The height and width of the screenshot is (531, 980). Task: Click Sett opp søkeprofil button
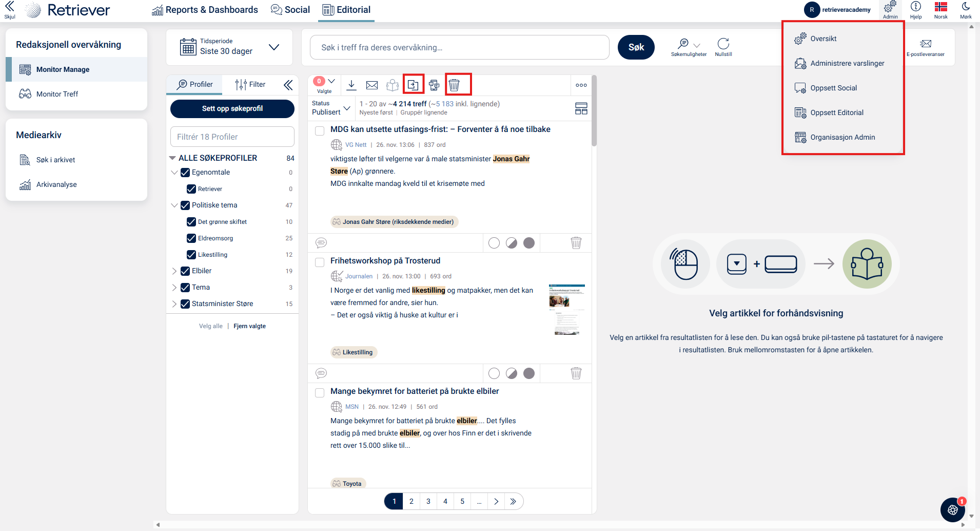click(x=232, y=108)
